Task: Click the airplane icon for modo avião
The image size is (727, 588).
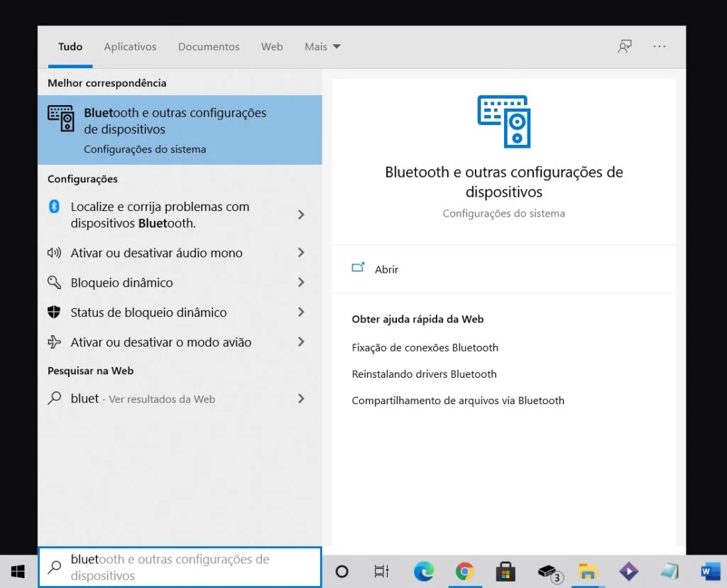Action: pyautogui.click(x=54, y=342)
